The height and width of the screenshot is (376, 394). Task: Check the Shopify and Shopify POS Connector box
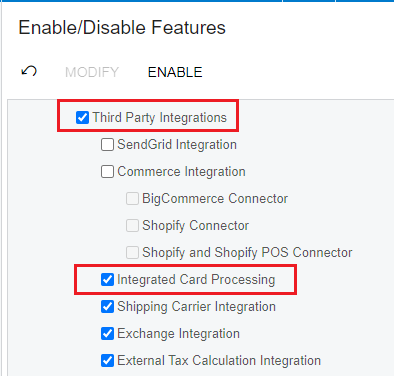tap(132, 253)
